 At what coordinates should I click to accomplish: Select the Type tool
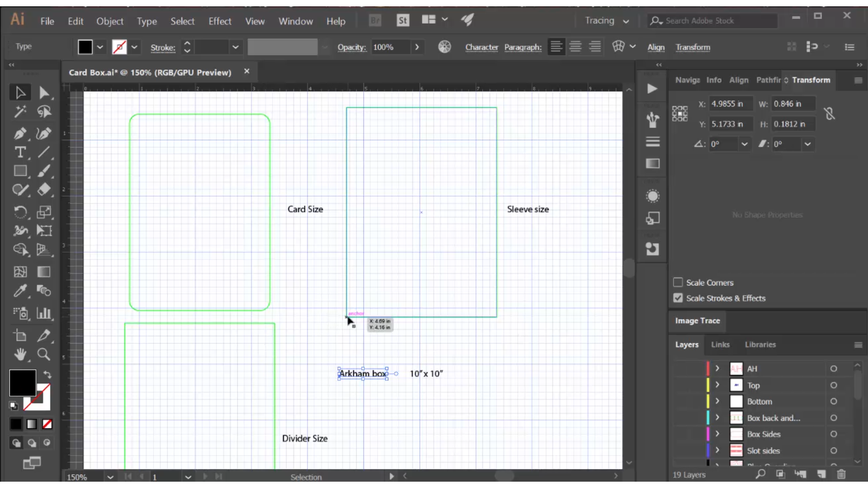pos(20,153)
